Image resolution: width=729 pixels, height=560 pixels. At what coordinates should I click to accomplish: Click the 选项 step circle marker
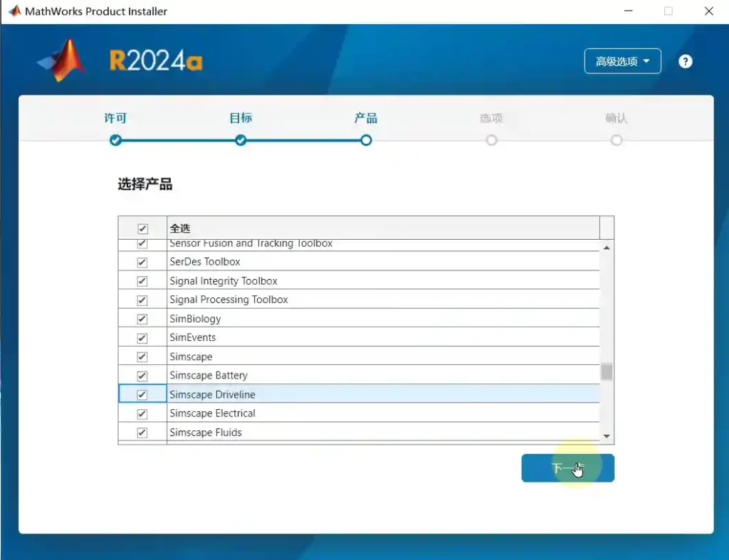pos(491,140)
